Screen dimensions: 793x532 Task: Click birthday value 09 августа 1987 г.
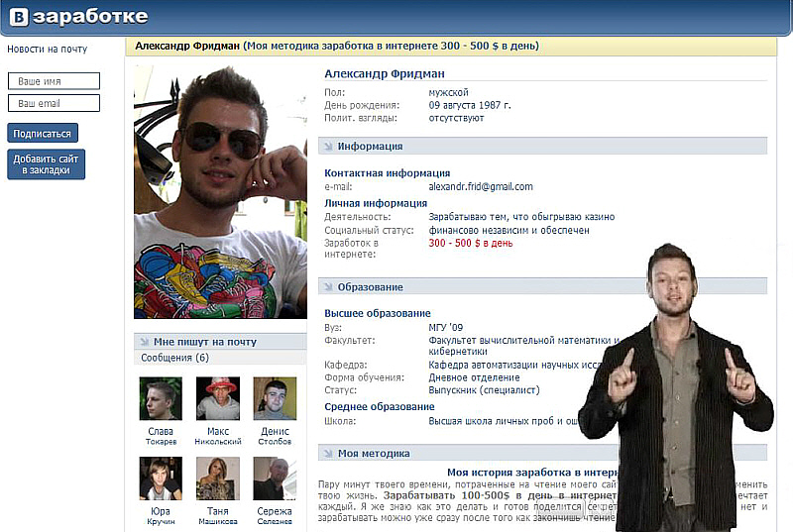[x=469, y=105]
